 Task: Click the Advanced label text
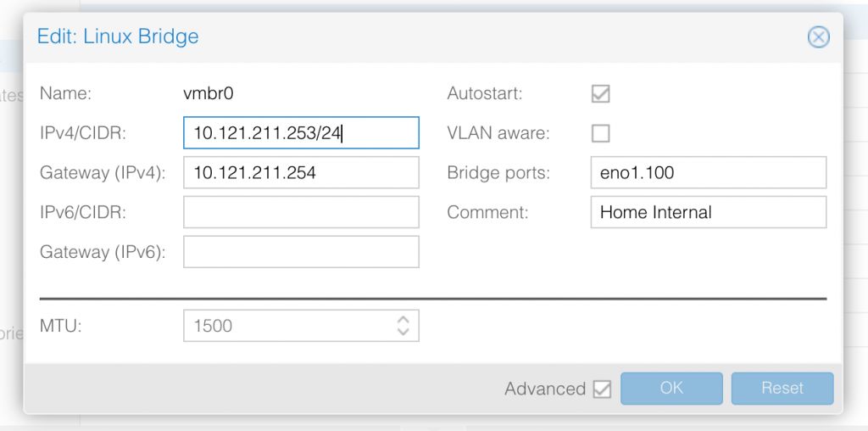click(544, 389)
